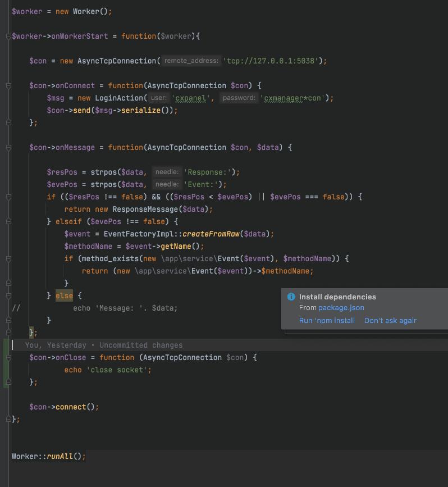Click Run 'npm install' in the notification
The image size is (448, 487).
tap(327, 321)
